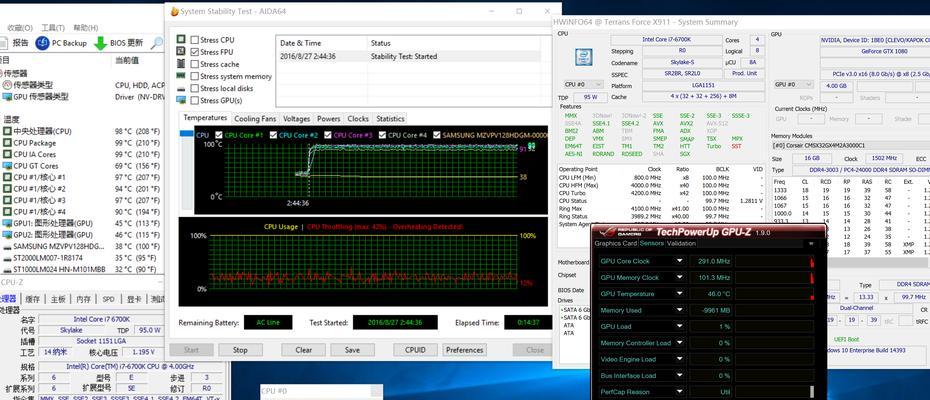This screenshot has height=400, width=930.
Task: Switch to the Statistics tab
Action: [x=390, y=119]
